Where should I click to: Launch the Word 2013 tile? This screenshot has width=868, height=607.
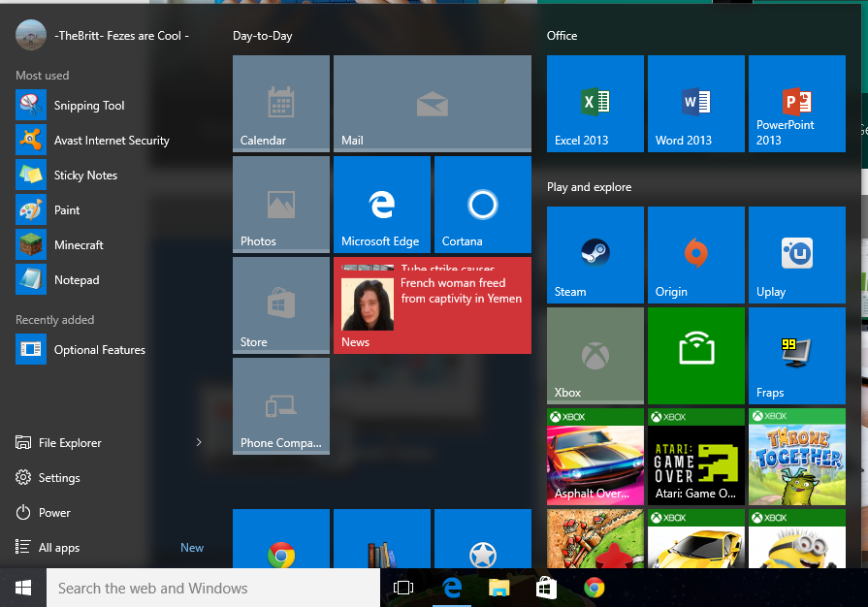[x=695, y=104]
